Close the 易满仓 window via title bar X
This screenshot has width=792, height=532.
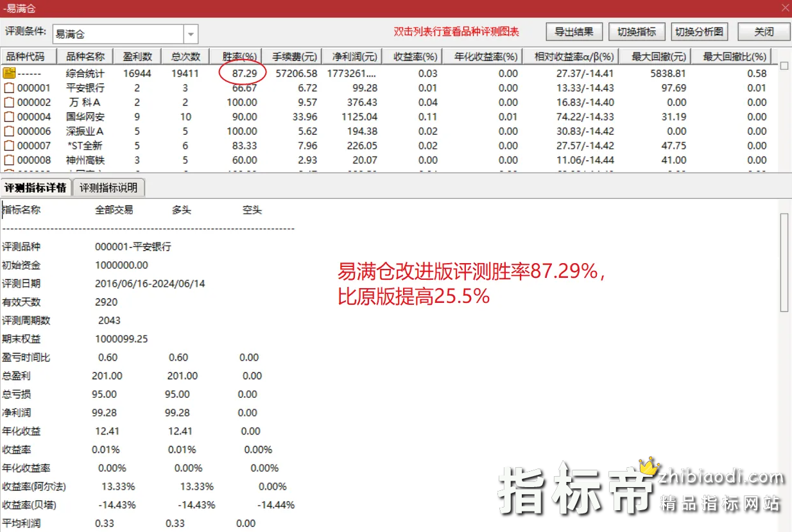[x=785, y=8]
